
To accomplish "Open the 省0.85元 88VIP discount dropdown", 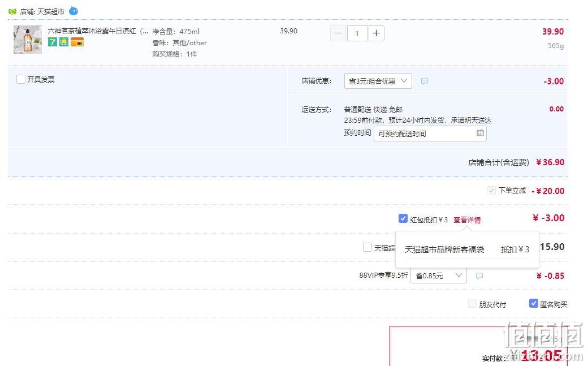I will click(439, 275).
